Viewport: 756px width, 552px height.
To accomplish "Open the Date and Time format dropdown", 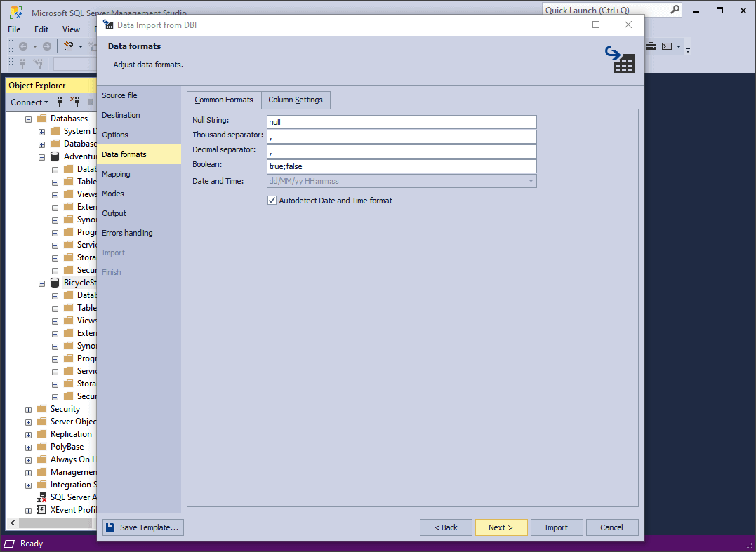I will click(x=531, y=181).
